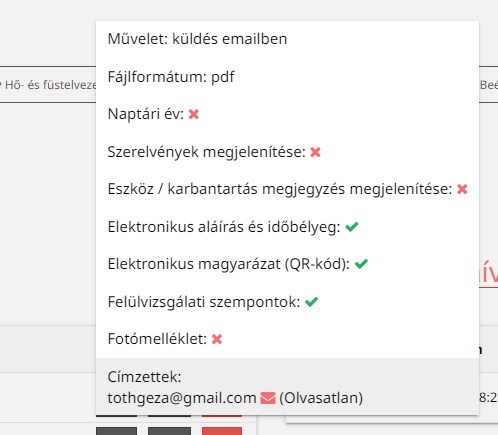Click the red X next to Naptári év
Screen dimensions: 498x435
click(x=194, y=114)
